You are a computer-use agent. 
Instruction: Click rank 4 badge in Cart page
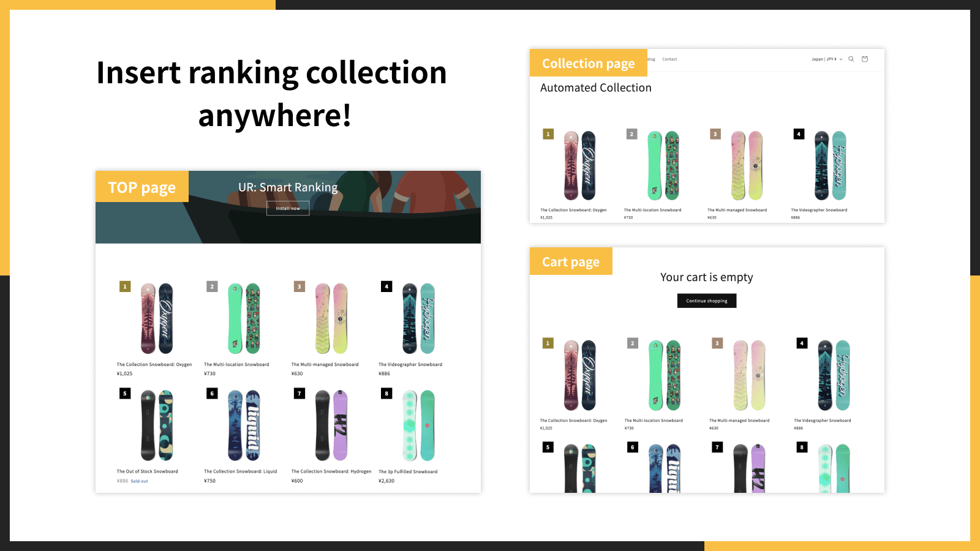802,343
